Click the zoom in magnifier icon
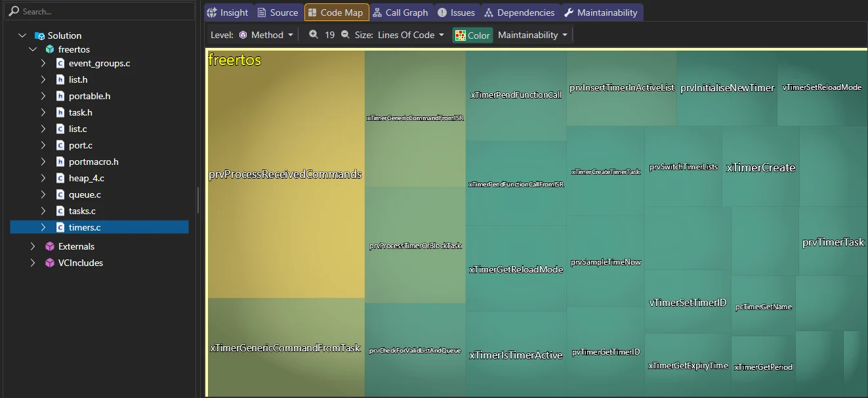 coord(314,35)
